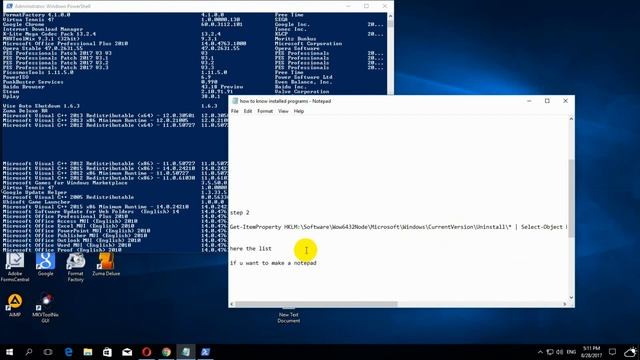
Task: Select the Google desktop shortcut
Action: click(45, 264)
